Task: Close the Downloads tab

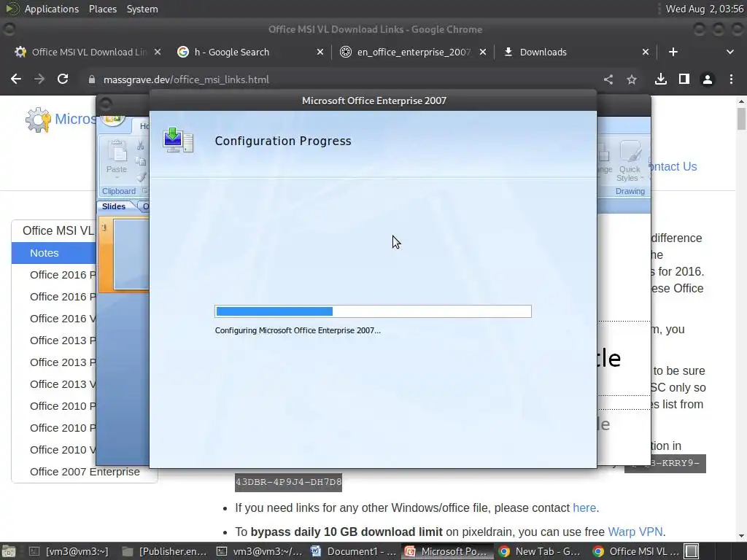Action: tap(646, 52)
